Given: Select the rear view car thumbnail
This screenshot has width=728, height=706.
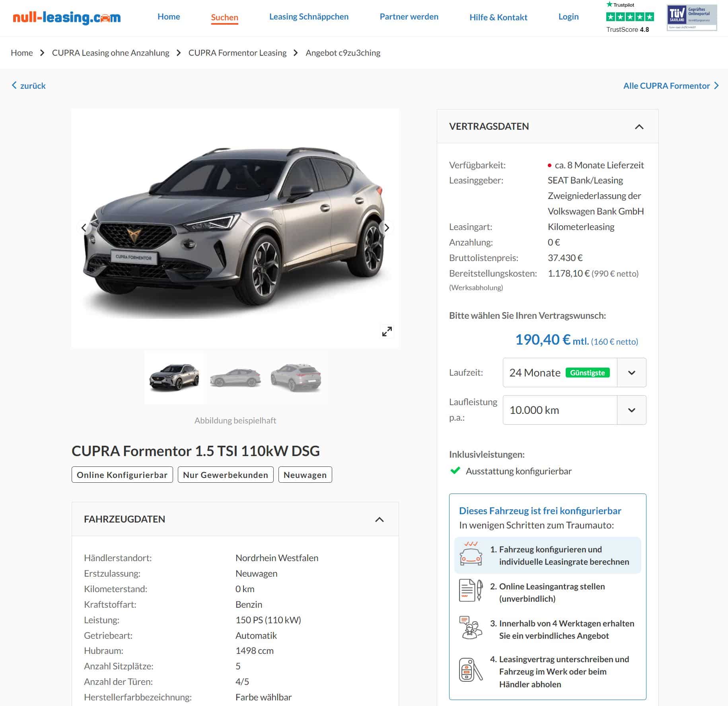Looking at the screenshot, I should pyautogui.click(x=296, y=378).
